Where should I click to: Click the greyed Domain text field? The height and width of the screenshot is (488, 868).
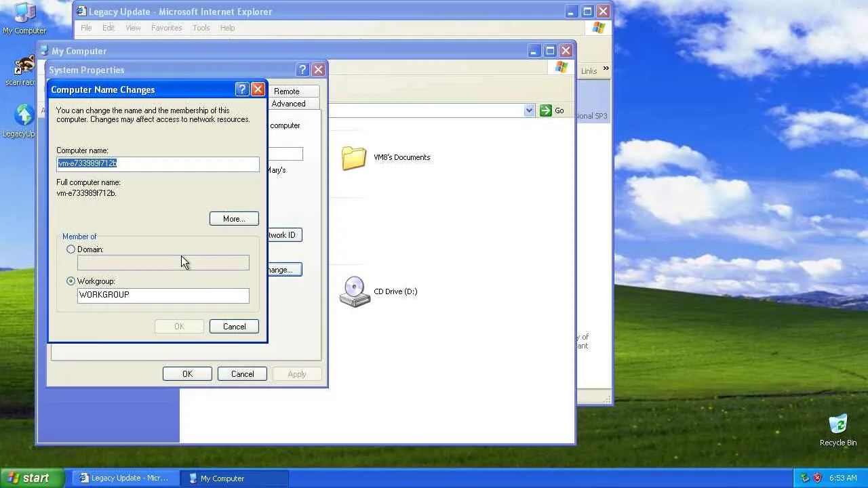tap(163, 263)
